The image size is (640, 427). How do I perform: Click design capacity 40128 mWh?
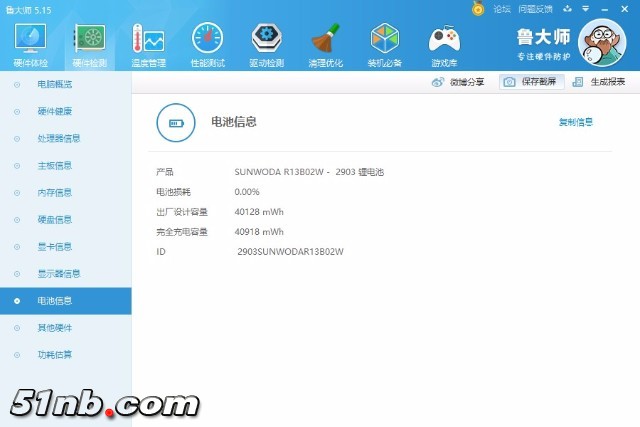(259, 212)
